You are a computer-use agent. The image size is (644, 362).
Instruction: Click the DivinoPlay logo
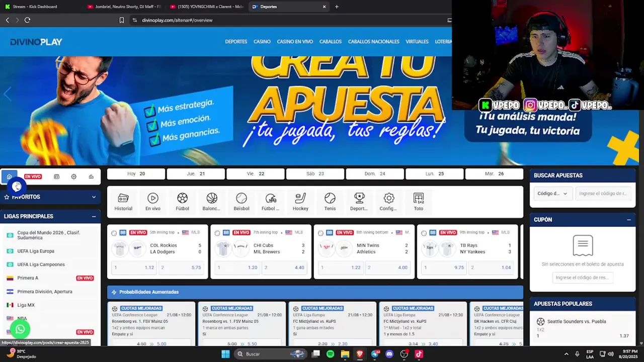(x=36, y=42)
